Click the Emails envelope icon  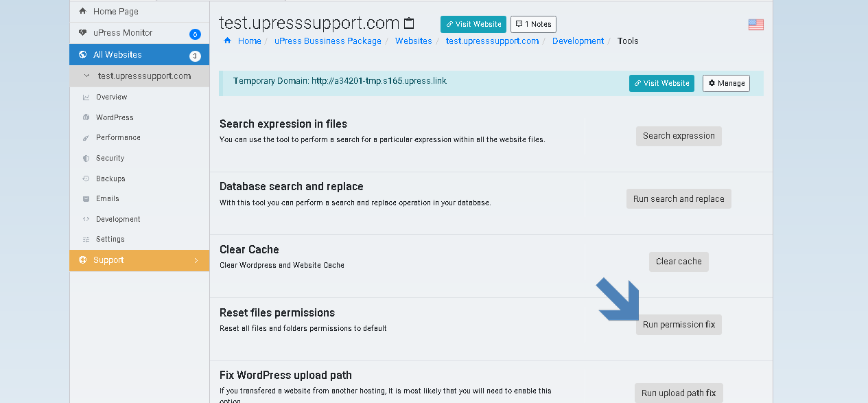pyautogui.click(x=86, y=199)
